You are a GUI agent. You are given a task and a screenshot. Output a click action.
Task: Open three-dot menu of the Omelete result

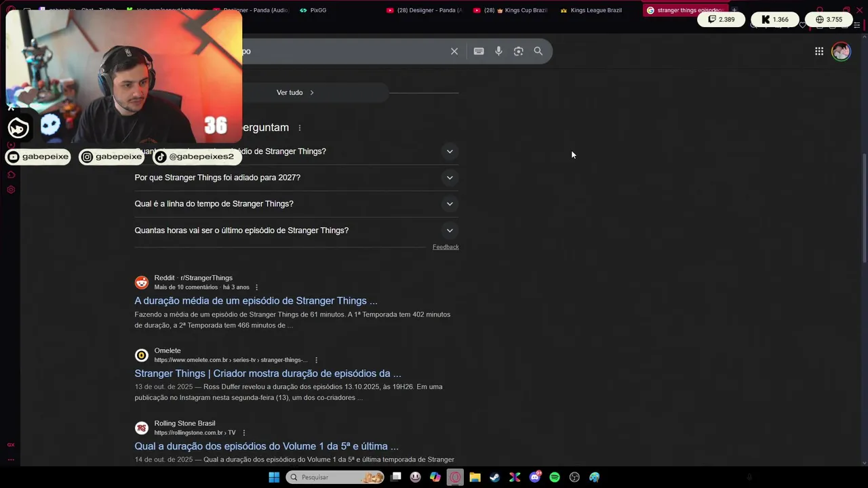pos(316,360)
